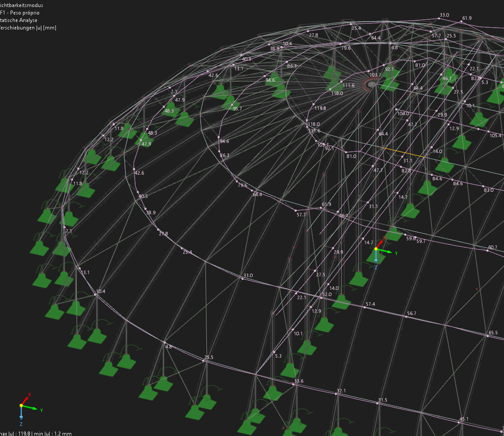Pick the 105.4 displacement value label
The width and height of the screenshot is (504, 436).
pyautogui.click(x=495, y=136)
